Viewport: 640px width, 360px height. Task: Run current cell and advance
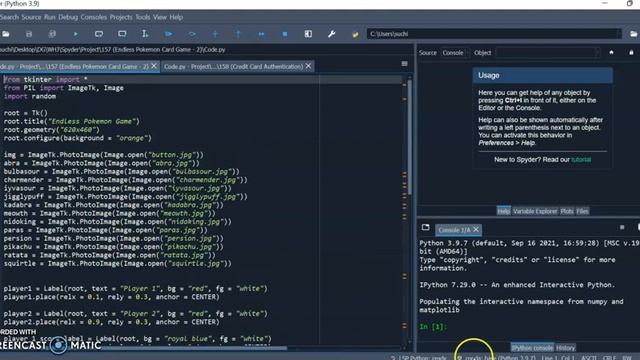(122, 34)
